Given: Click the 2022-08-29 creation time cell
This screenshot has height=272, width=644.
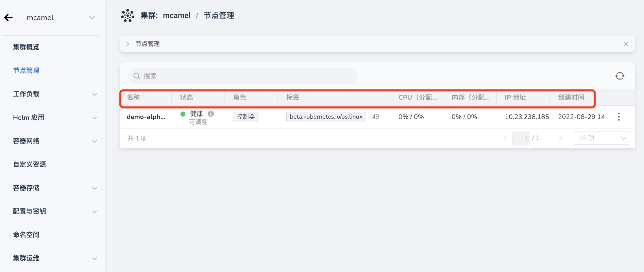Looking at the screenshot, I should (581, 117).
